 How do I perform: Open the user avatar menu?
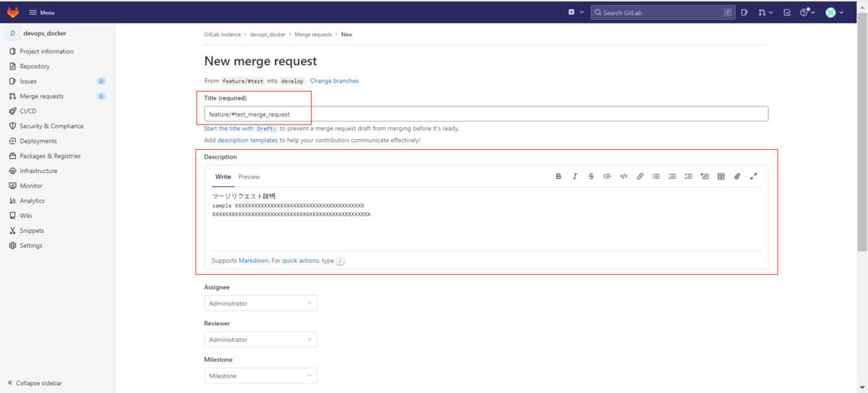835,12
